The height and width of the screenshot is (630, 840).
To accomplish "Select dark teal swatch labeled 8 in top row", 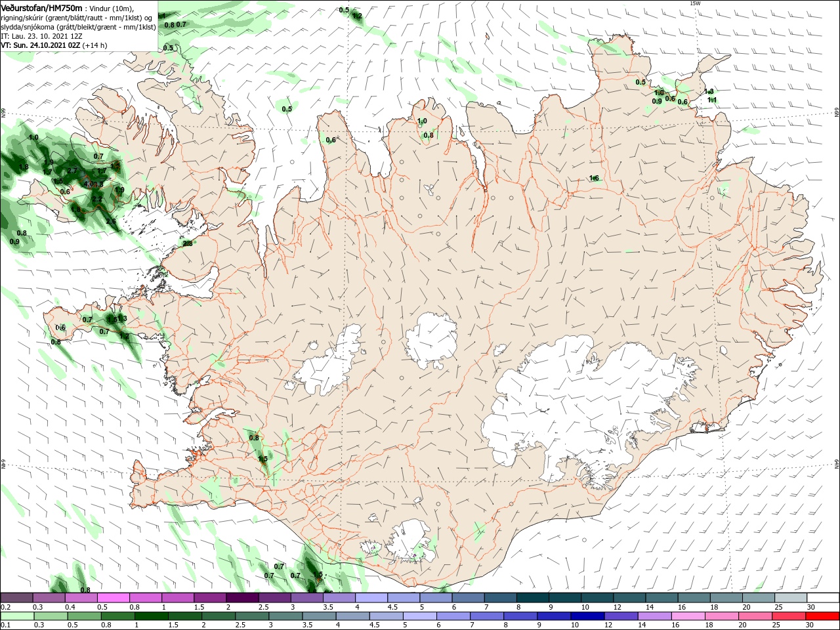I will click(532, 598).
